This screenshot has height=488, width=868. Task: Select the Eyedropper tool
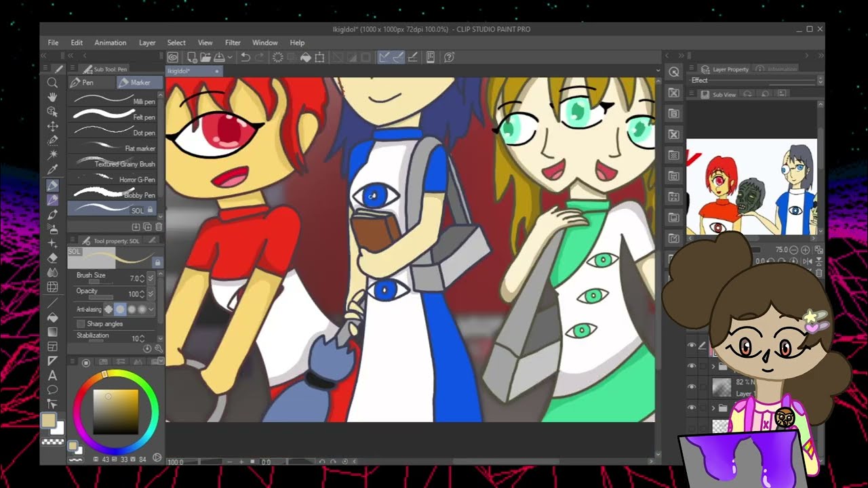[x=52, y=169]
